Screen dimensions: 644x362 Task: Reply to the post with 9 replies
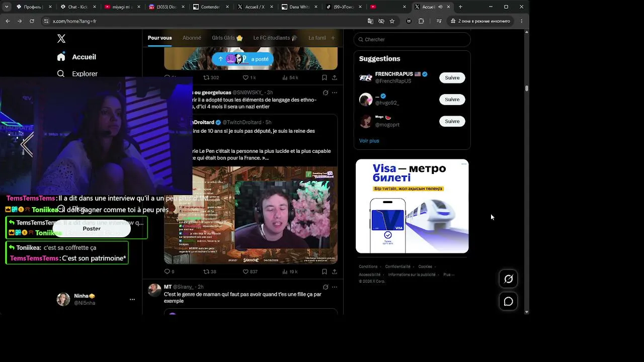[x=169, y=271]
